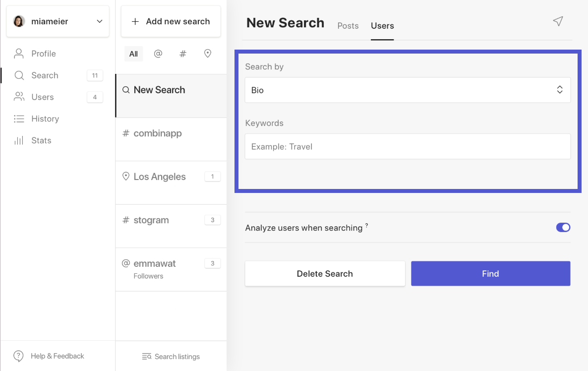Click the pin icon beside Los Angeles

(x=126, y=176)
